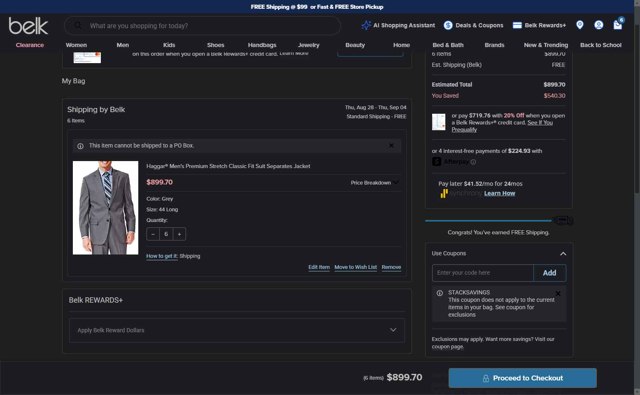This screenshot has height=395, width=640.
Task: Click the 'Standard Shipping - FREE' text
Action: [x=376, y=117]
